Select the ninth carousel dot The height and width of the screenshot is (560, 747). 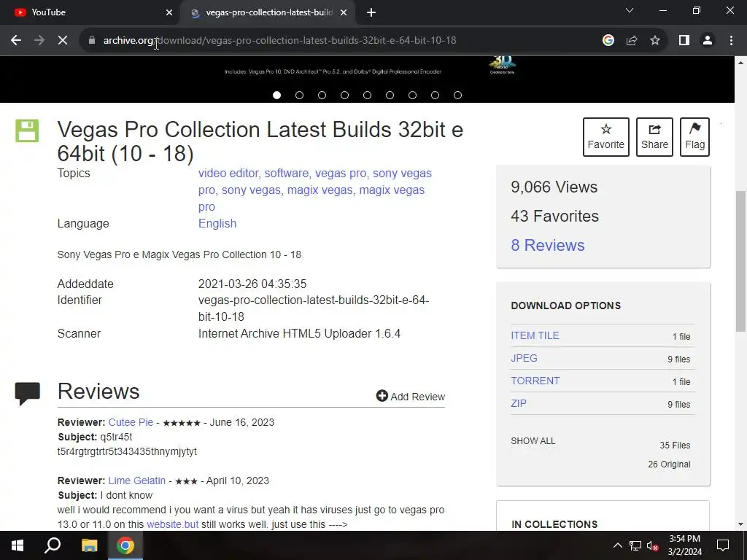click(x=458, y=96)
